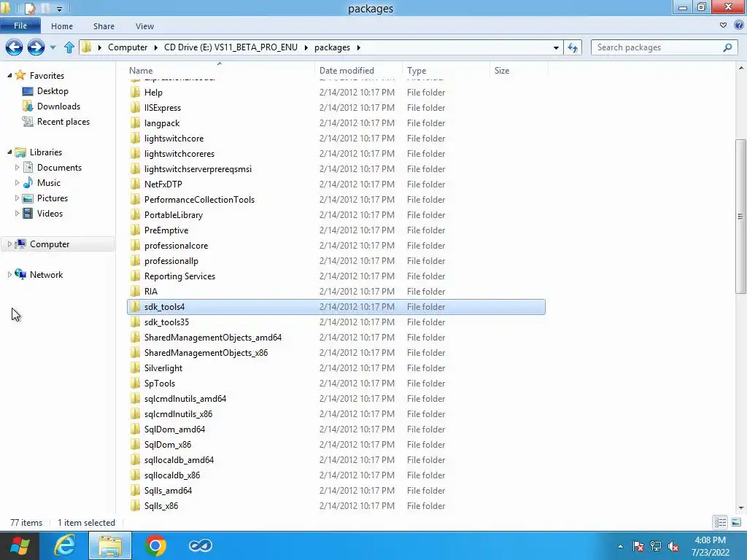Click packages breadcrumb segment
The height and width of the screenshot is (560, 747).
(x=332, y=47)
